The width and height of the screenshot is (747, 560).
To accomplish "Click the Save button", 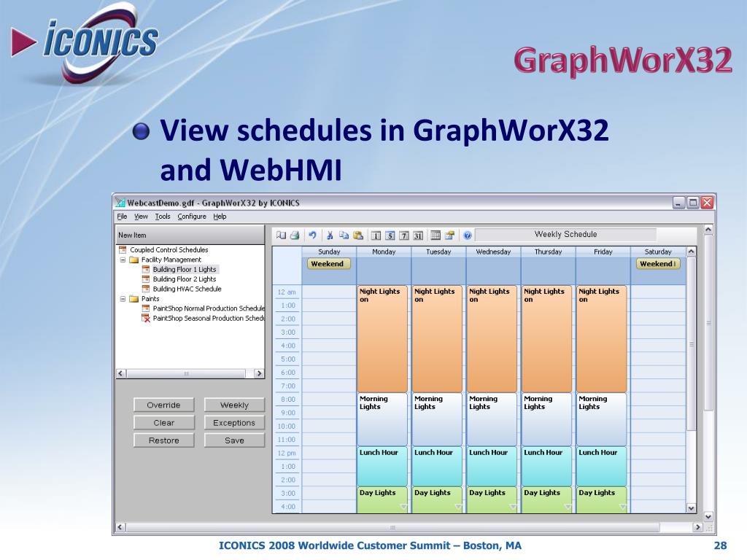I will [234, 440].
